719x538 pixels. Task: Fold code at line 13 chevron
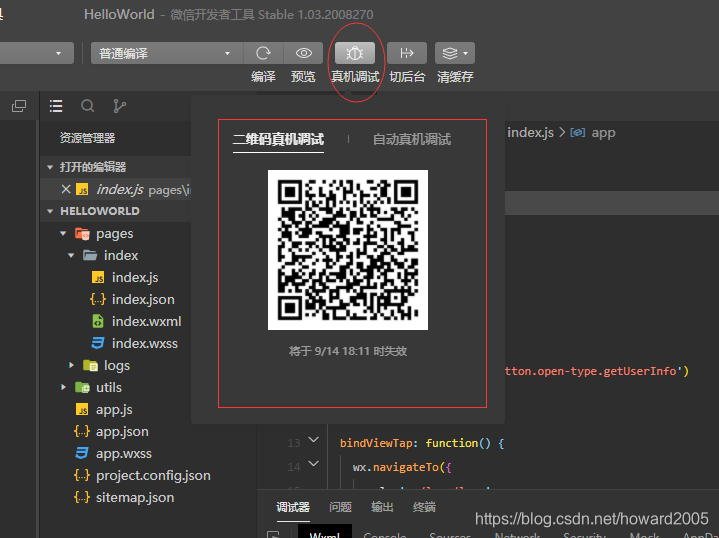coord(314,440)
